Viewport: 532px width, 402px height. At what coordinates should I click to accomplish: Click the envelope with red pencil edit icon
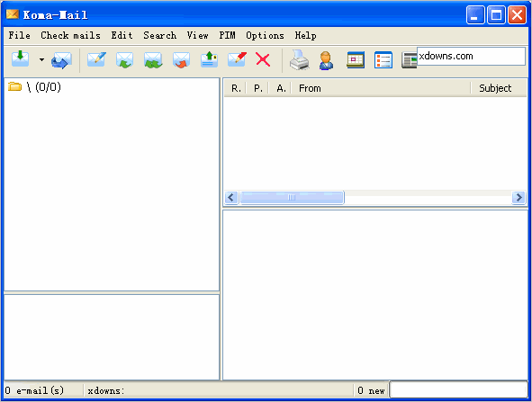tap(237, 59)
